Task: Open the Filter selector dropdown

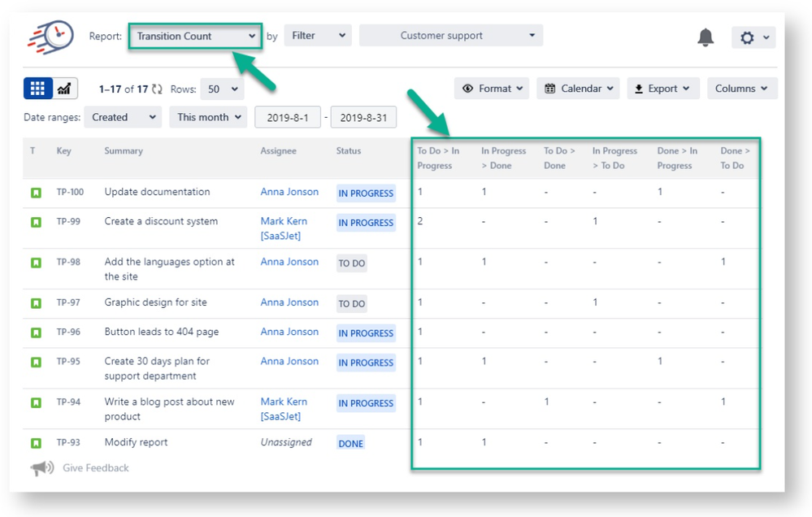Action: pos(318,36)
